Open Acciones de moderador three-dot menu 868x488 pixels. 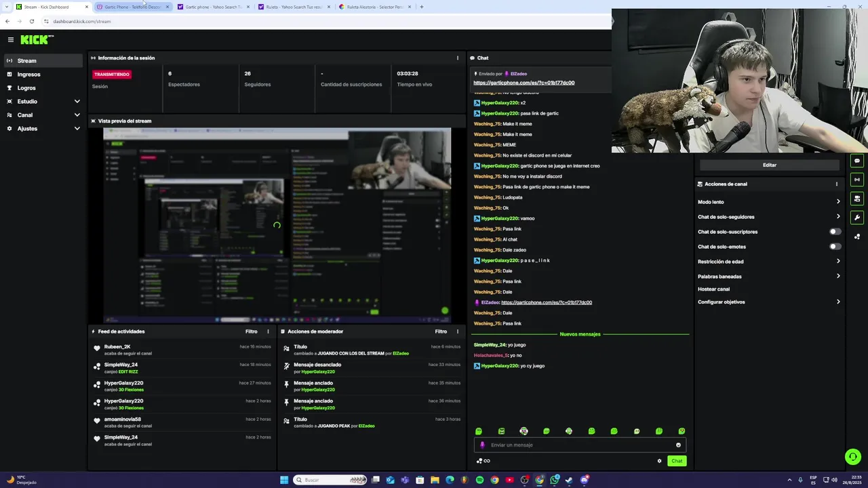(458, 331)
